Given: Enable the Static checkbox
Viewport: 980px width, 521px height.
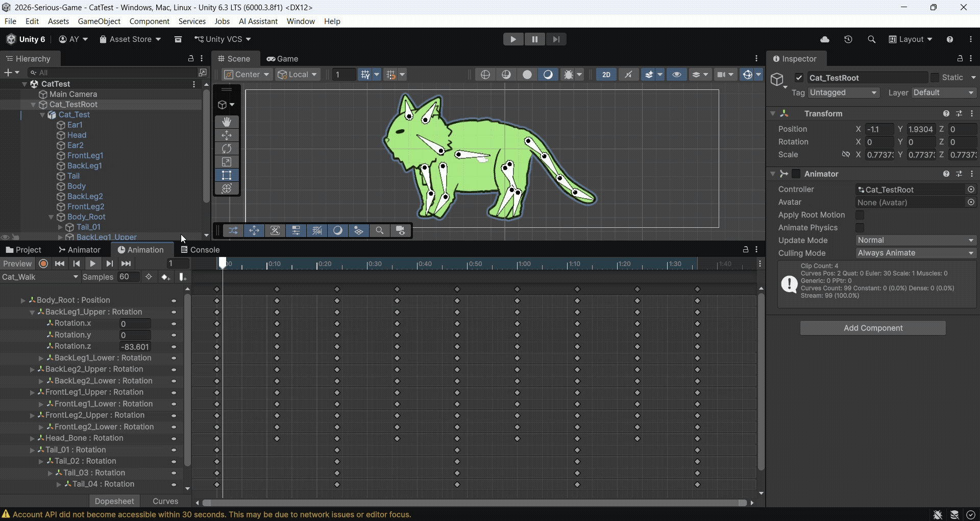Looking at the screenshot, I should pyautogui.click(x=935, y=78).
